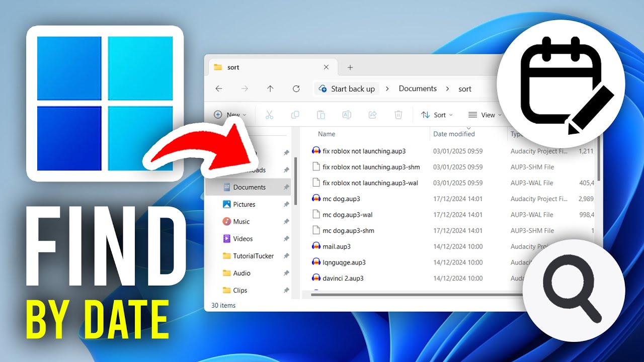Expand the breadcrumb chevron before Documents
This screenshot has height=362, width=644.
click(x=387, y=88)
